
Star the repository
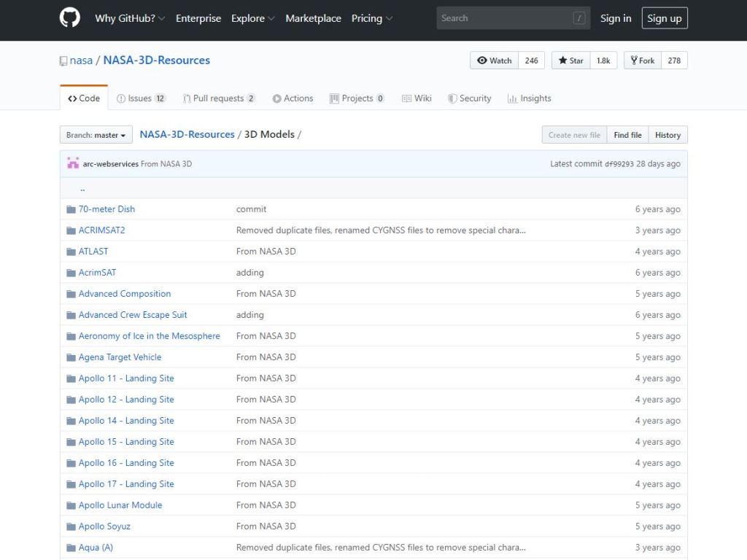[570, 61]
